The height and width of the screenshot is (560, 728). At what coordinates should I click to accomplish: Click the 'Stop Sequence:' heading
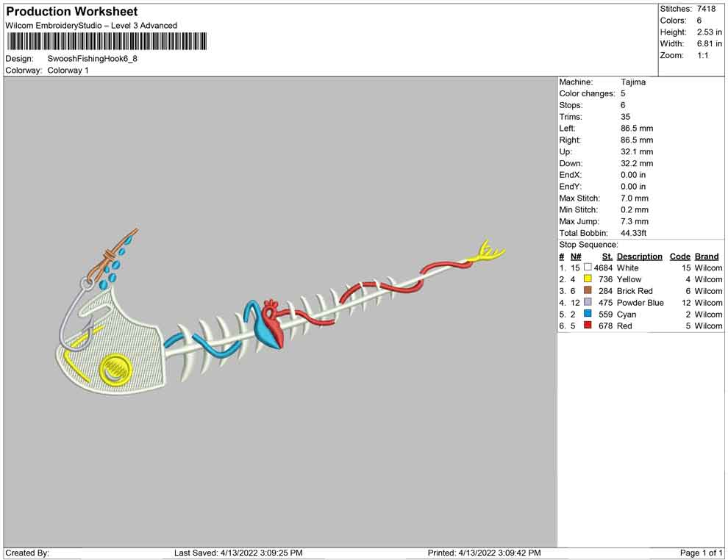pyautogui.click(x=588, y=245)
